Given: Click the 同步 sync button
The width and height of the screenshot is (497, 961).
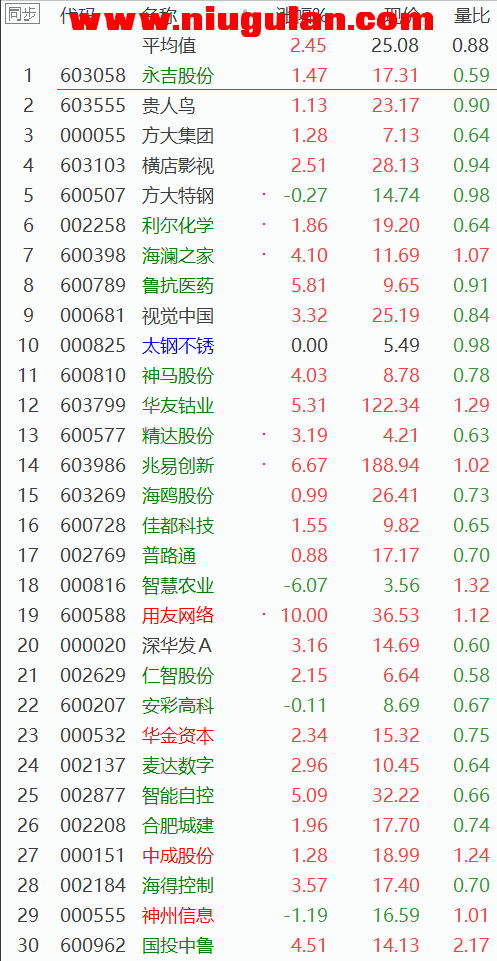Looking at the screenshot, I should click(23, 15).
